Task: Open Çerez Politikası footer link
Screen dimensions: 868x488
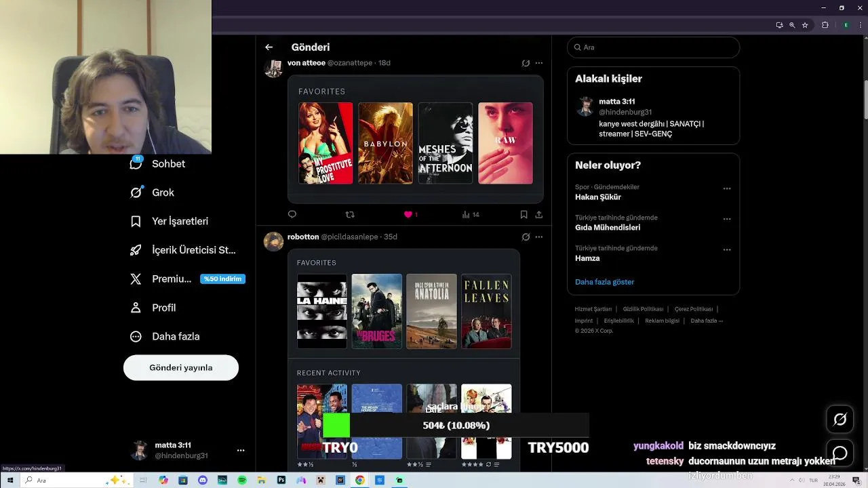Action: [x=694, y=309]
